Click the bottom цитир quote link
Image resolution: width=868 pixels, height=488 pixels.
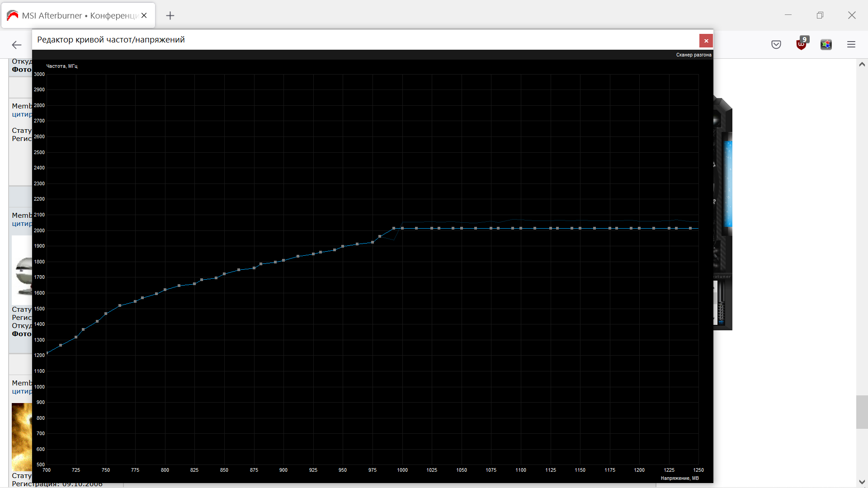pyautogui.click(x=22, y=391)
